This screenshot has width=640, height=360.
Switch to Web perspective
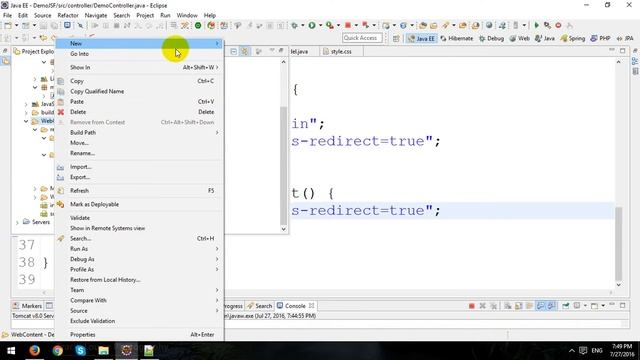pyautogui.click(x=519, y=38)
